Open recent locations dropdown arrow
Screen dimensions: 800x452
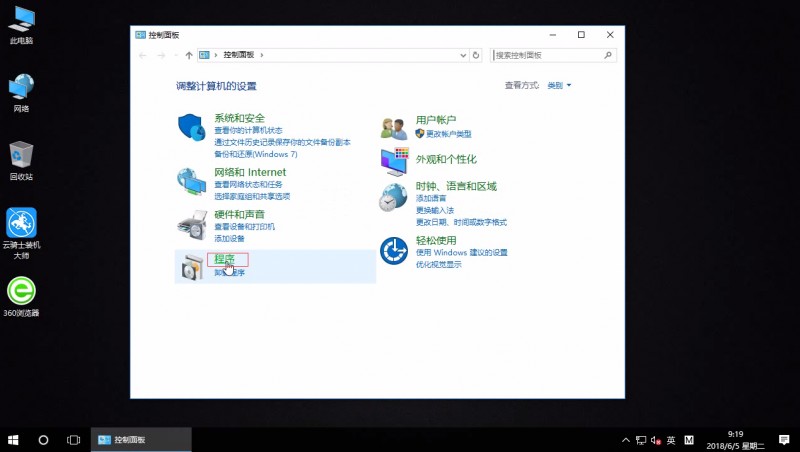click(176, 55)
